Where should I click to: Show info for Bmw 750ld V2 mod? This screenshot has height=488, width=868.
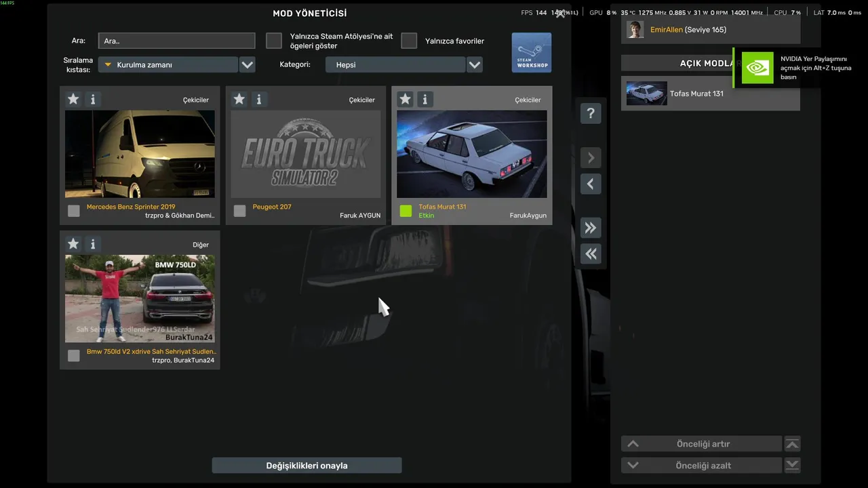[93, 244]
